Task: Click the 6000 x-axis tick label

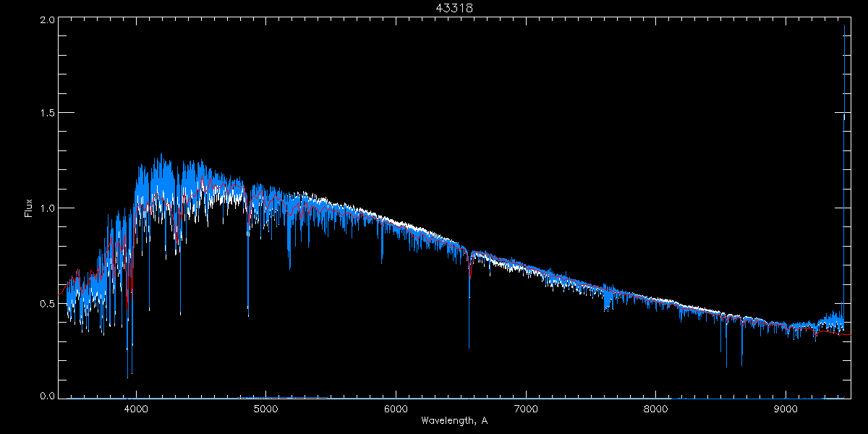Action: pyautogui.click(x=396, y=409)
